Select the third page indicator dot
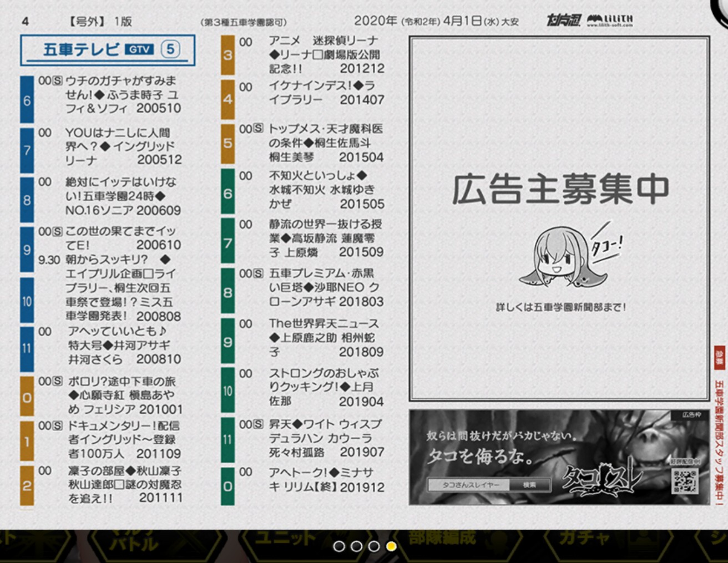Image resolution: width=728 pixels, height=563 pixels. pyautogui.click(x=374, y=546)
